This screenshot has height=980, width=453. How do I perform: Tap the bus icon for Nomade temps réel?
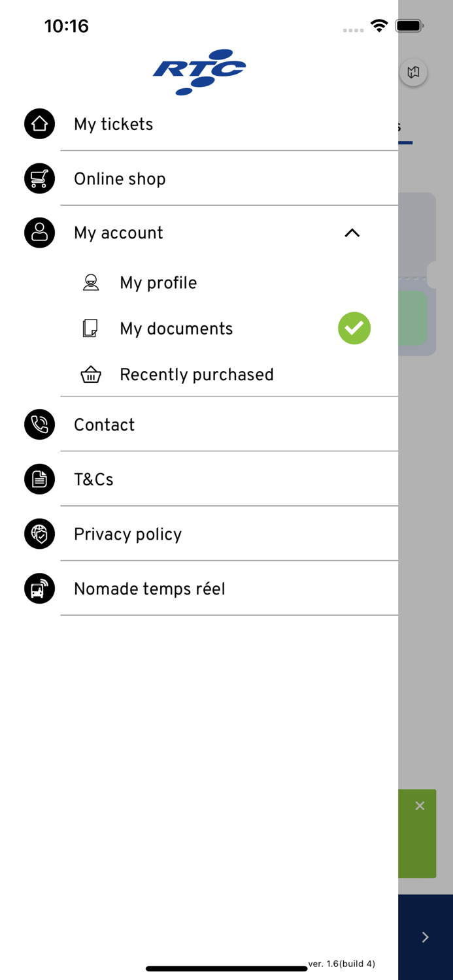(39, 589)
